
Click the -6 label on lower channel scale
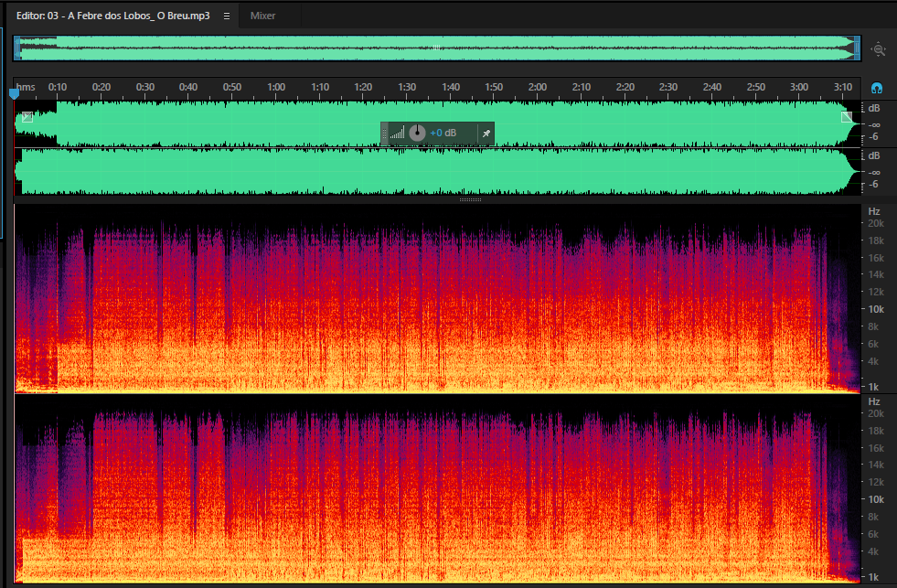[873, 184]
